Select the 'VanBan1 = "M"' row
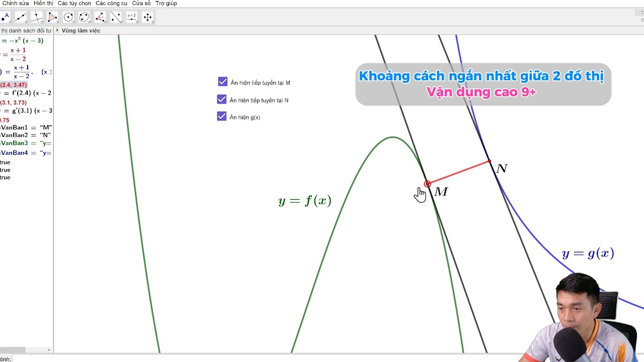 point(26,127)
